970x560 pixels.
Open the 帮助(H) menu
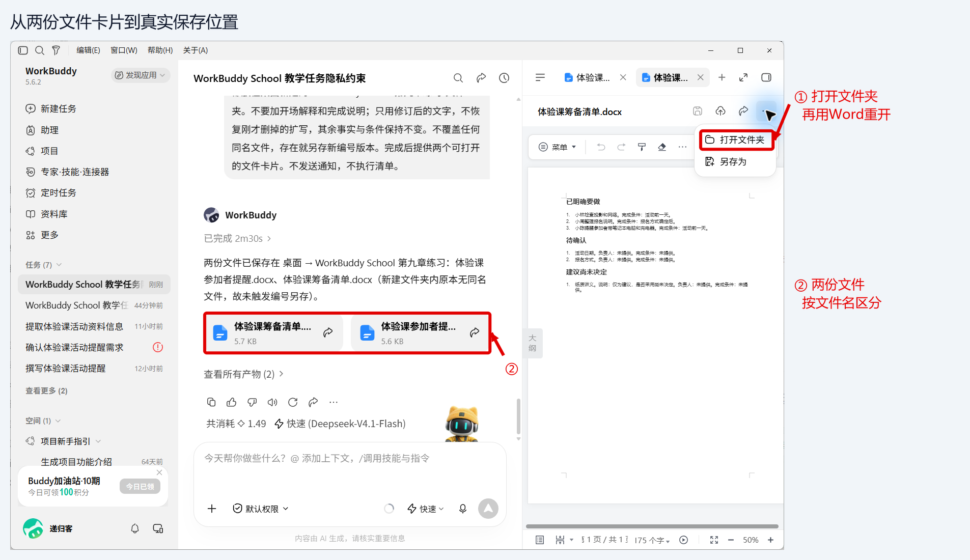click(x=160, y=50)
